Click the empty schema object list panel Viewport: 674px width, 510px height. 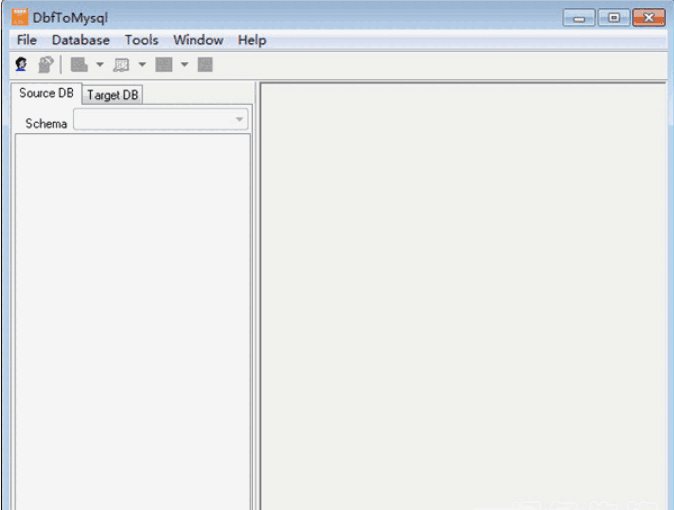(133, 322)
